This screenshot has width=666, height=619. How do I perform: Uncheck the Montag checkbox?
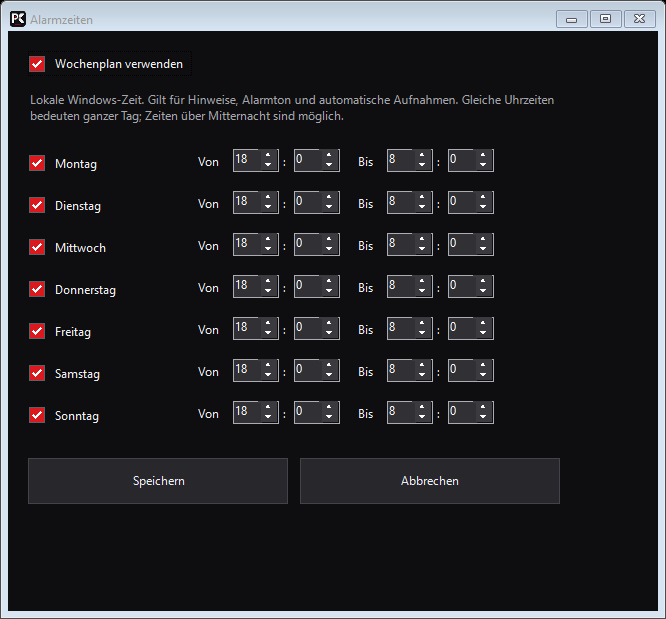click(x=37, y=163)
